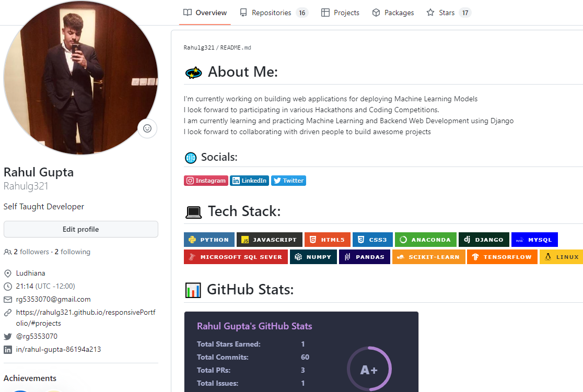Click the CSS3 tech badge

372,240
